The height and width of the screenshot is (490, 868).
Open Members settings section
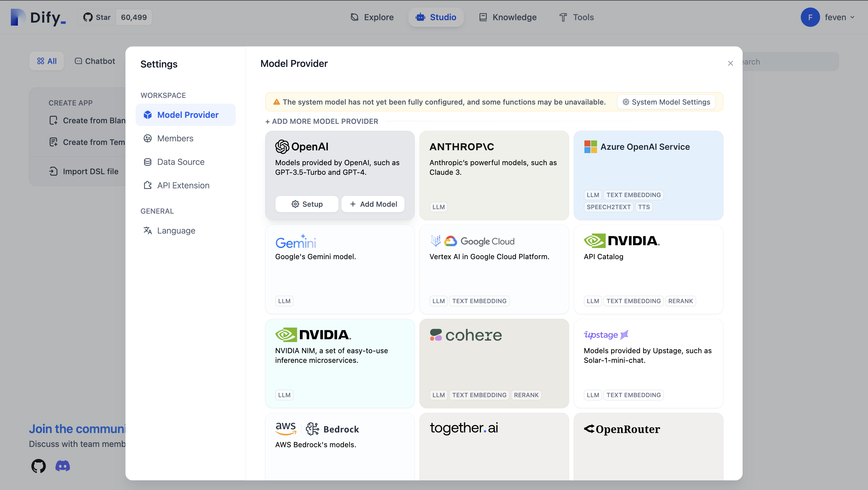pos(186,139)
